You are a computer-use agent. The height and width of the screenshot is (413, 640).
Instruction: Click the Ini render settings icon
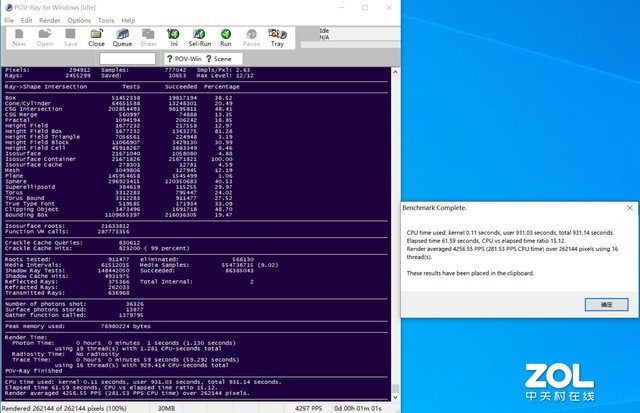[174, 37]
